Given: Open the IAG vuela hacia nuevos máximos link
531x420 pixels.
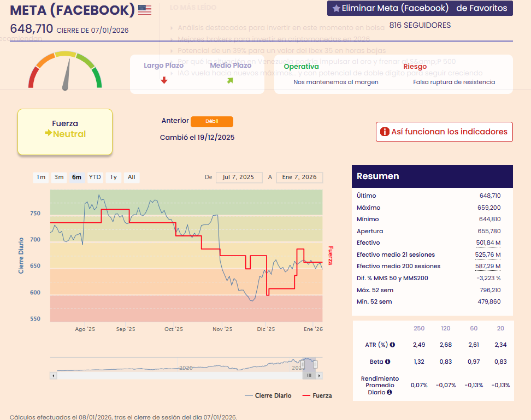Looking at the screenshot, I should [x=330, y=73].
